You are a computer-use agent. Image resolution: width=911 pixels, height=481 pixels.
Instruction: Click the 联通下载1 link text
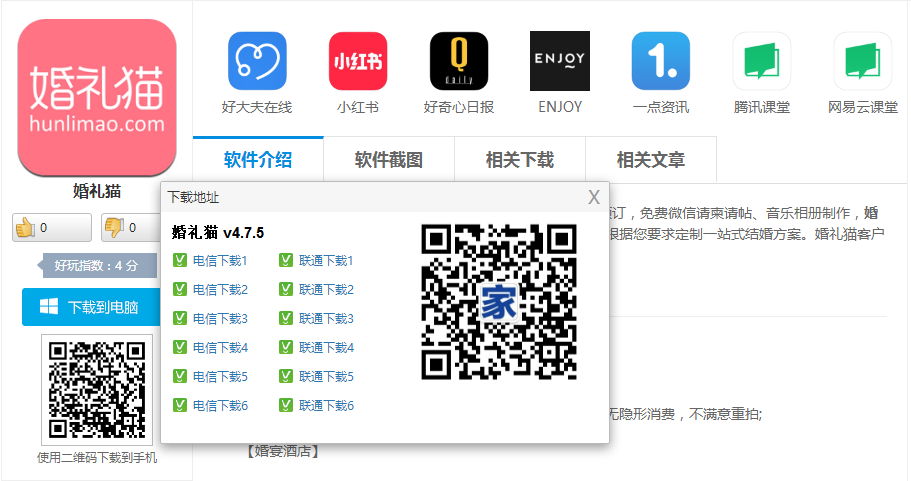point(326,261)
